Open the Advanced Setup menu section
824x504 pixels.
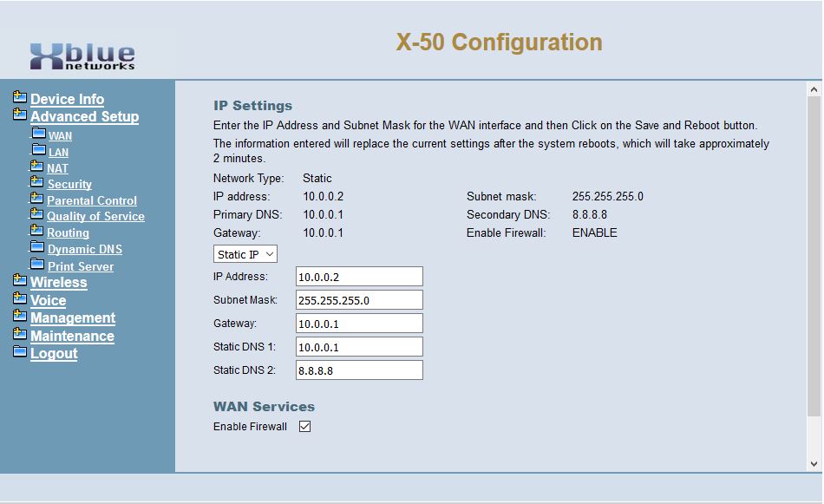84,117
